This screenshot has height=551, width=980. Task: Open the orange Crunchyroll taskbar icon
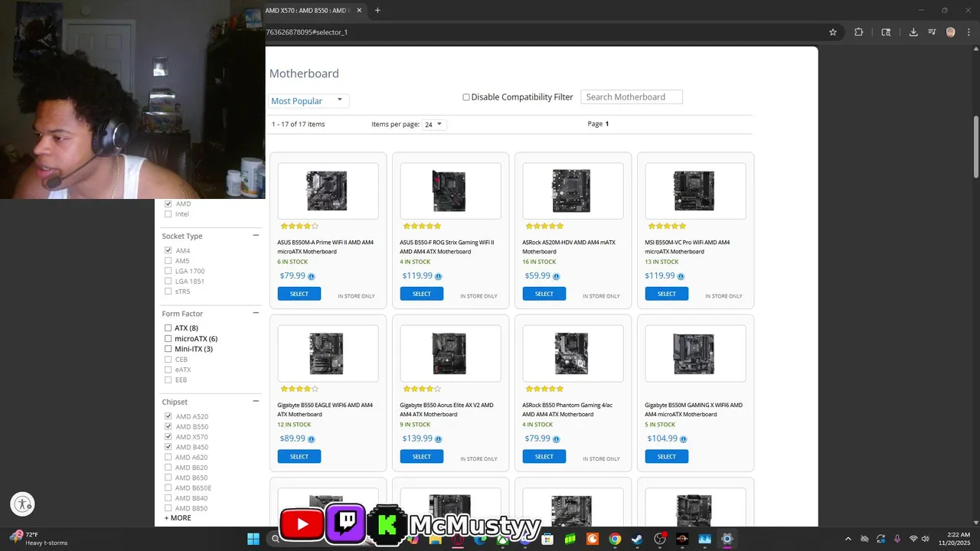pos(593,539)
